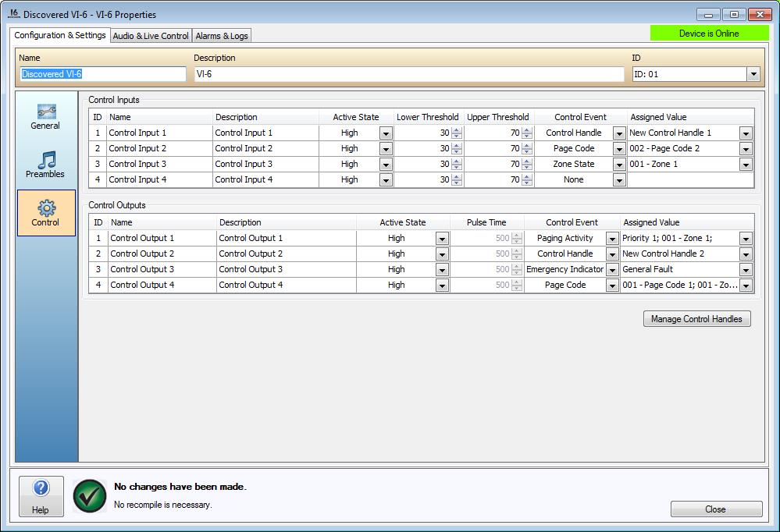Open Assigned Value dropdown for Control Input 3
The image size is (780, 532).
[746, 165]
